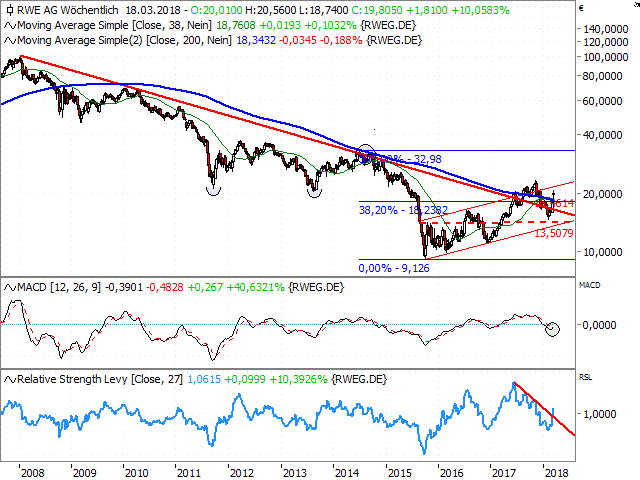Image resolution: width=640 pixels, height=480 pixels.
Task: Click the 2016 year marker on time axis
Action: (x=451, y=473)
